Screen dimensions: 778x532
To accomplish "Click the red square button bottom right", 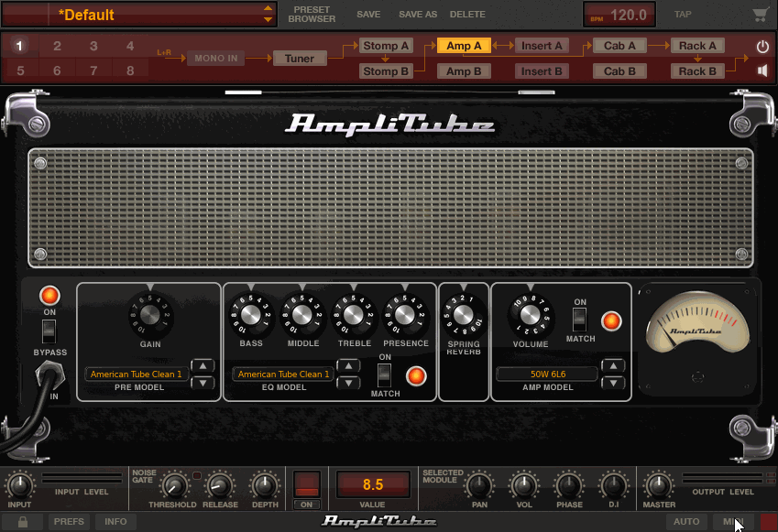I will [x=769, y=522].
